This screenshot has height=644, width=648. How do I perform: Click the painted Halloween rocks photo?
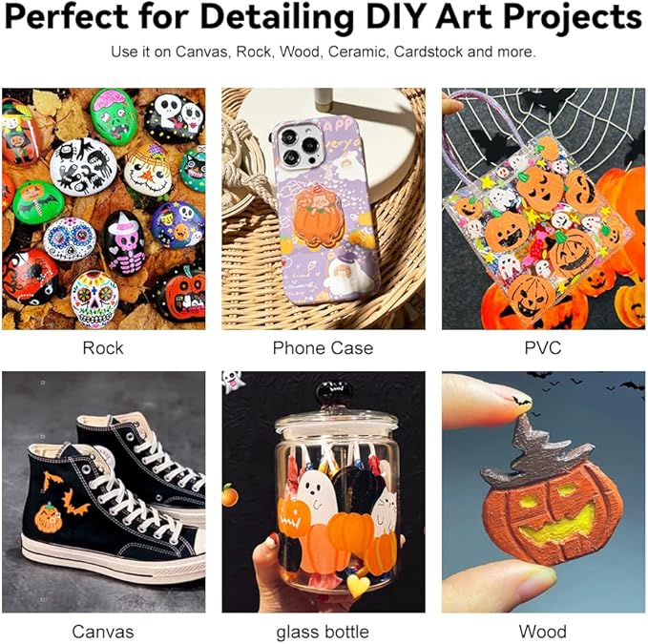pos(104,209)
